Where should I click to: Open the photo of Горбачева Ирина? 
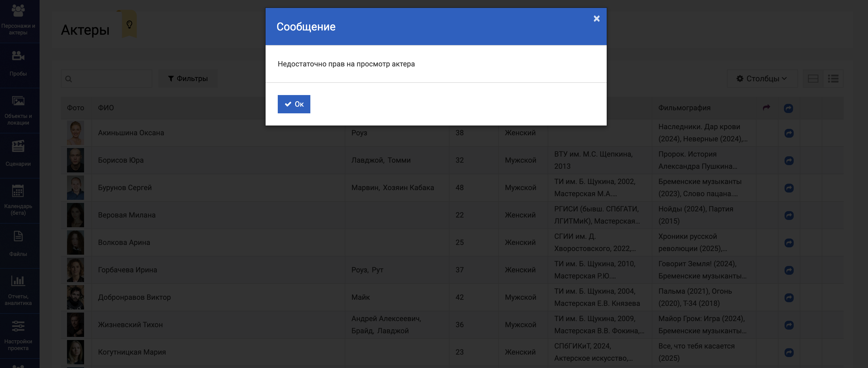76,270
